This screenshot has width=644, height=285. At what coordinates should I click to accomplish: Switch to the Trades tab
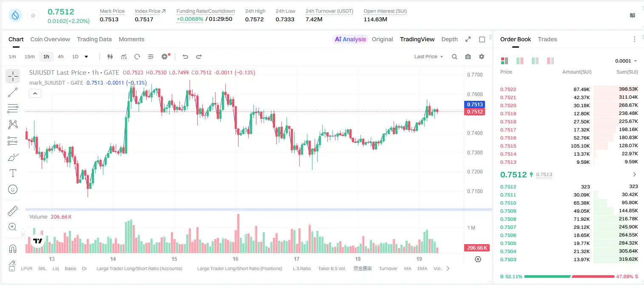tap(547, 39)
